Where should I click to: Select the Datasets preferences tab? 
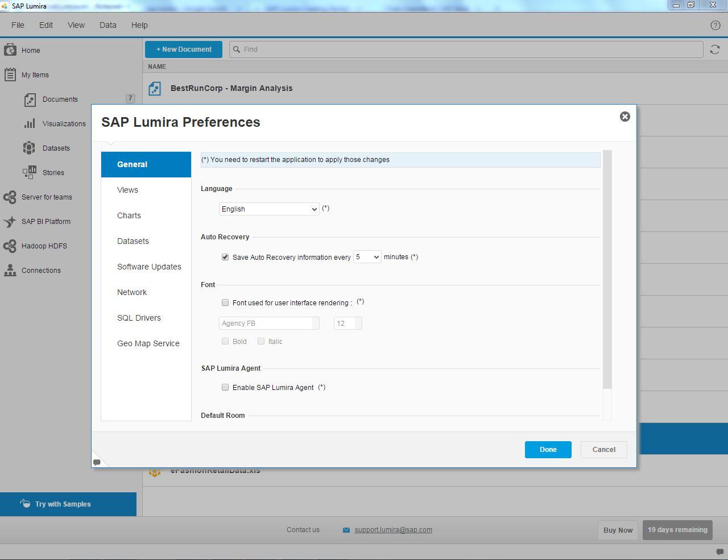[146, 241]
